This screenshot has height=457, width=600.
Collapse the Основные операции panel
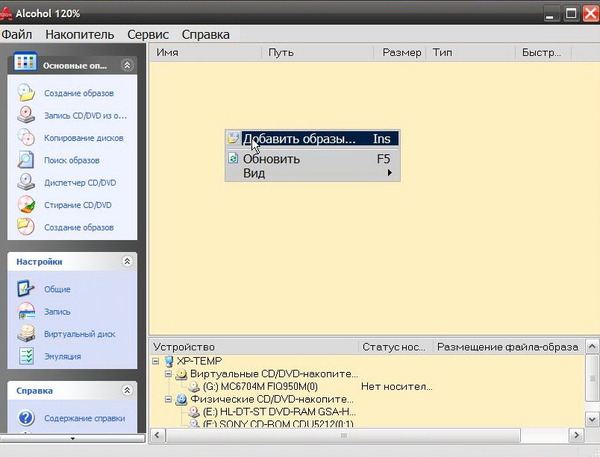(x=127, y=65)
